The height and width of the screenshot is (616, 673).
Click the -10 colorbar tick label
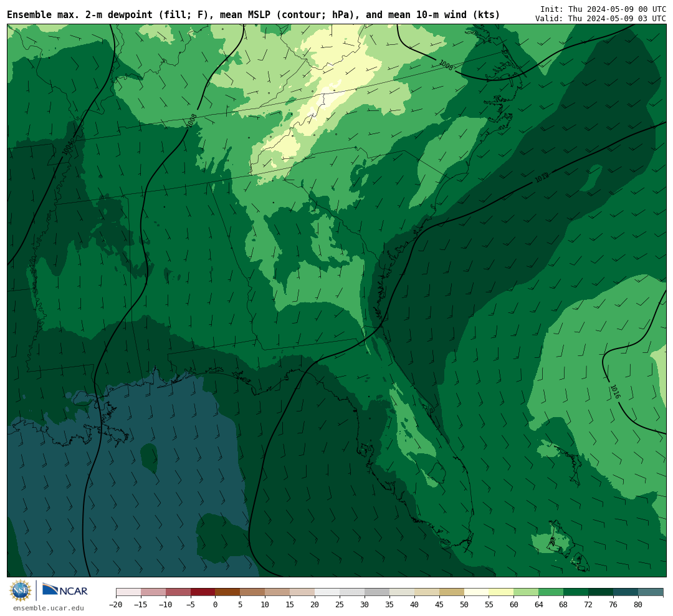[x=166, y=605]
